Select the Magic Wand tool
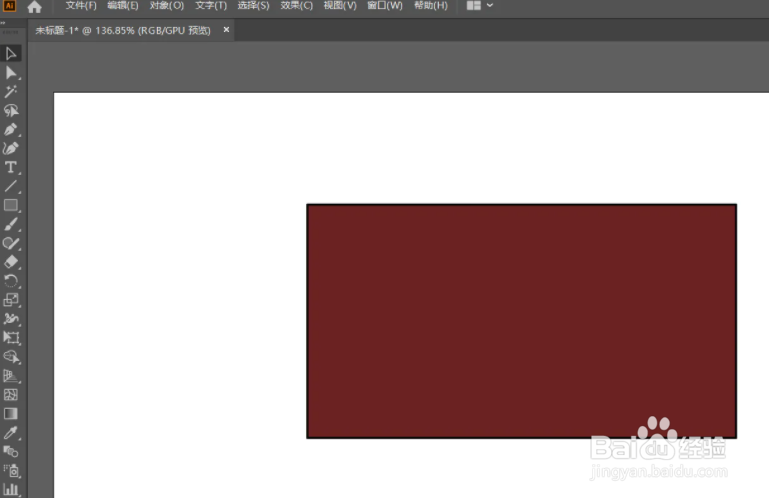The width and height of the screenshot is (769, 498). [11, 91]
